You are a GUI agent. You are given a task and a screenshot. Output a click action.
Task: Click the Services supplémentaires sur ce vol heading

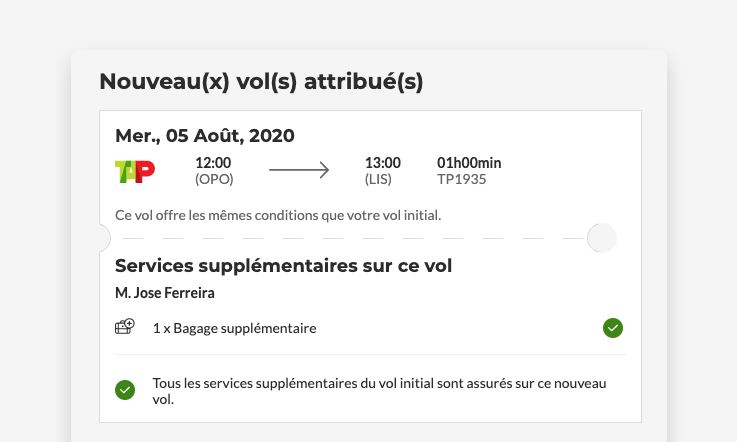[284, 266]
